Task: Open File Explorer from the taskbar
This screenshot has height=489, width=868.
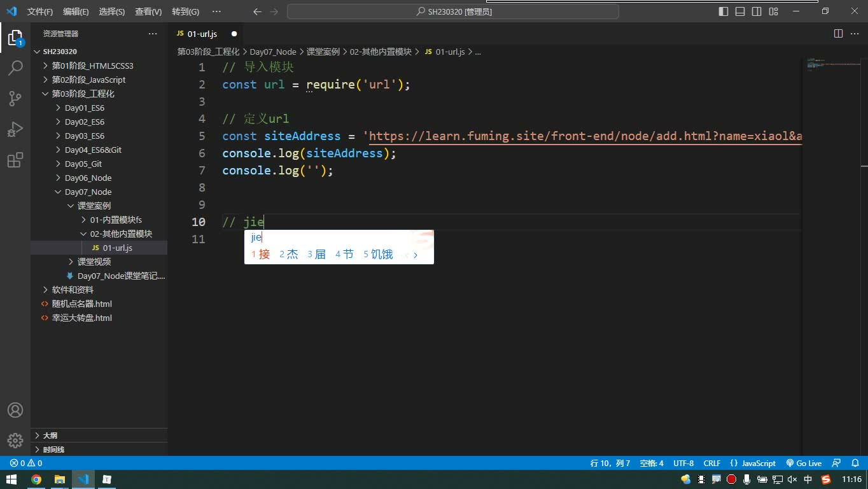Action: click(x=60, y=479)
